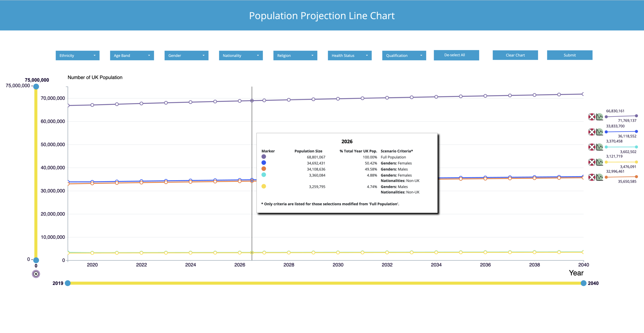Open mini chart icon for cyan series
The image size is (644, 333).
pos(600,147)
